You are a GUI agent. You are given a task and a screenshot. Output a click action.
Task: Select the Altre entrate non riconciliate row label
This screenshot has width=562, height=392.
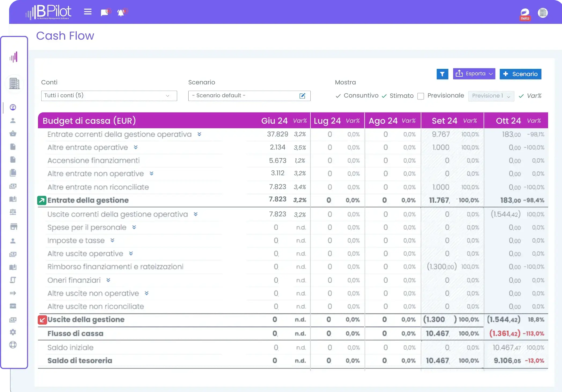click(x=98, y=187)
